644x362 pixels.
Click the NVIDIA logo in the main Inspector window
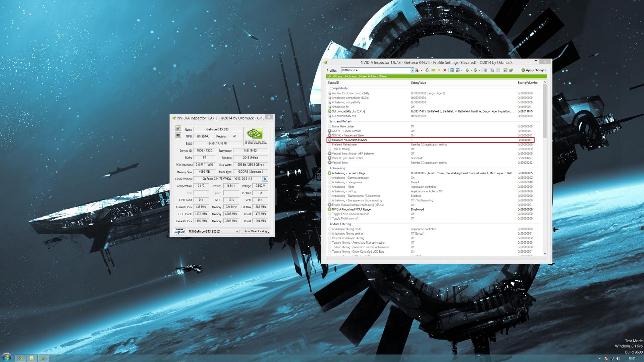(256, 136)
